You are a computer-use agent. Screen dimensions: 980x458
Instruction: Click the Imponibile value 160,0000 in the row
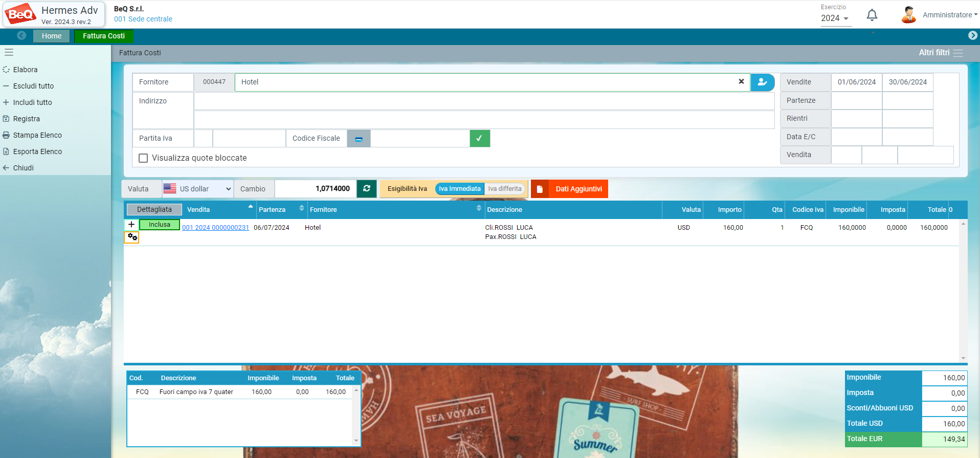coord(852,228)
